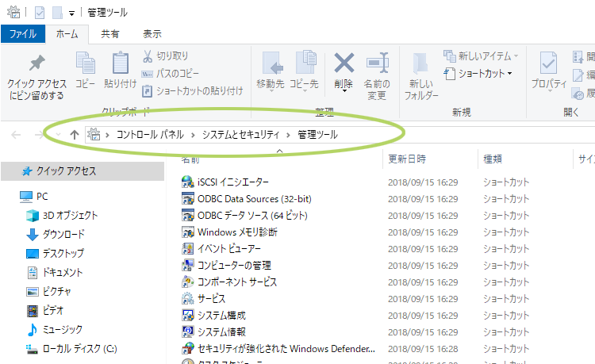The height and width of the screenshot is (364, 595).
Task: Click quick access toolbar properties checkmark icon
Action: pos(40,13)
